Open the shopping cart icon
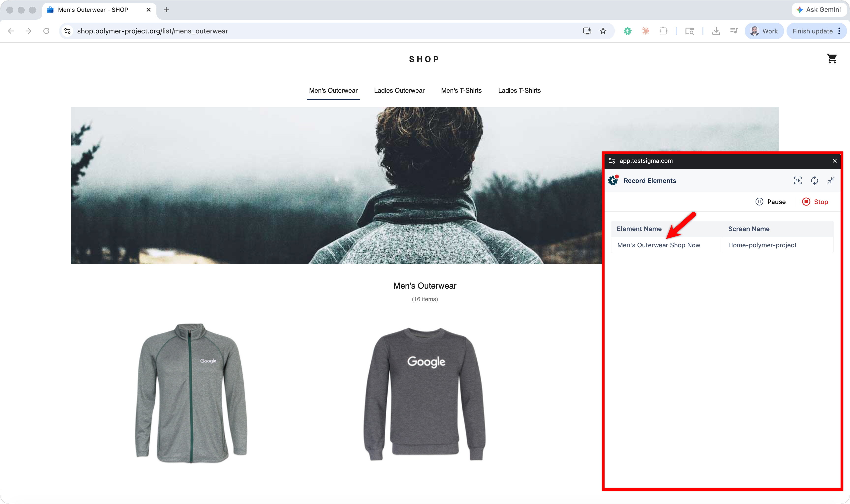 (831, 59)
